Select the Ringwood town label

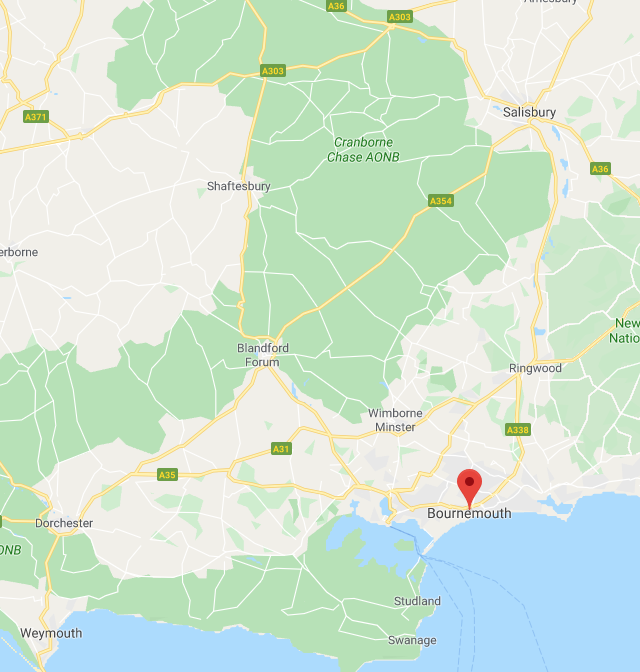(535, 368)
